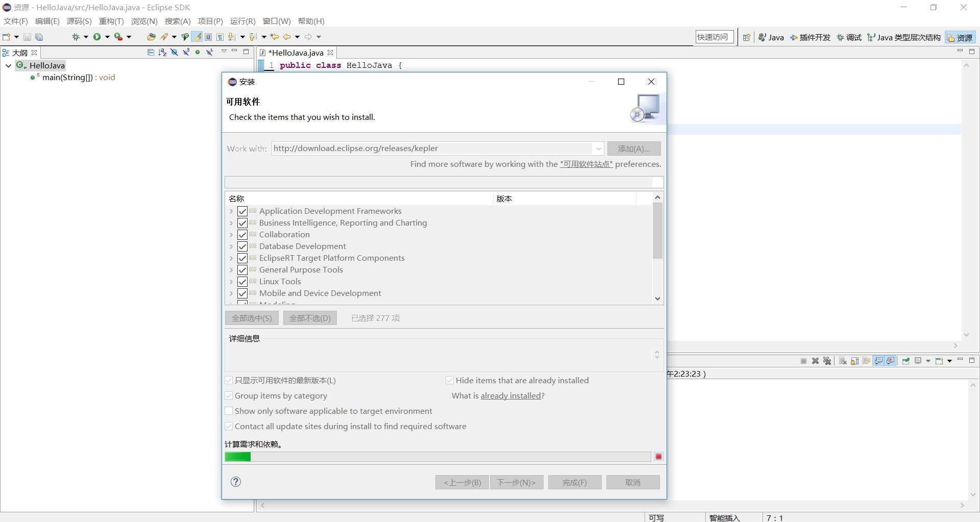Screen dimensions: 980x522
Task: Click the 取消 cancel button
Action: 633,482
